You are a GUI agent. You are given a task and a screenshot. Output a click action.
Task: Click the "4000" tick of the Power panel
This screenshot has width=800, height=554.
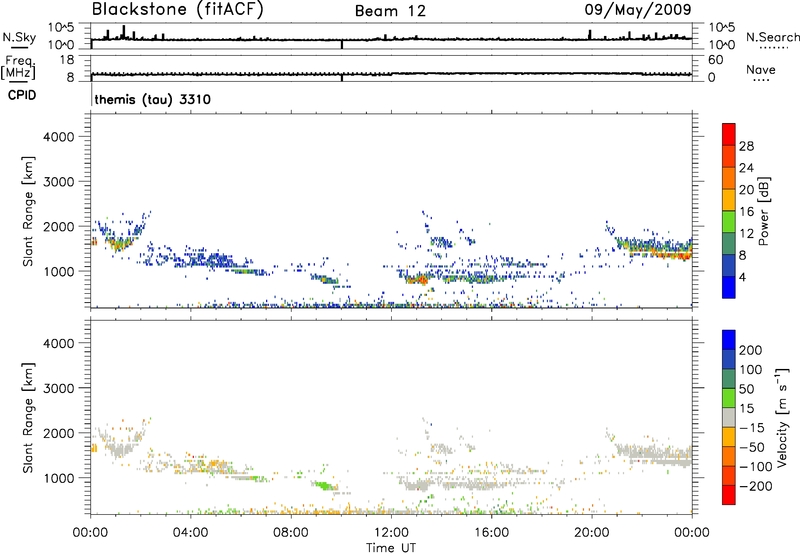(59, 137)
